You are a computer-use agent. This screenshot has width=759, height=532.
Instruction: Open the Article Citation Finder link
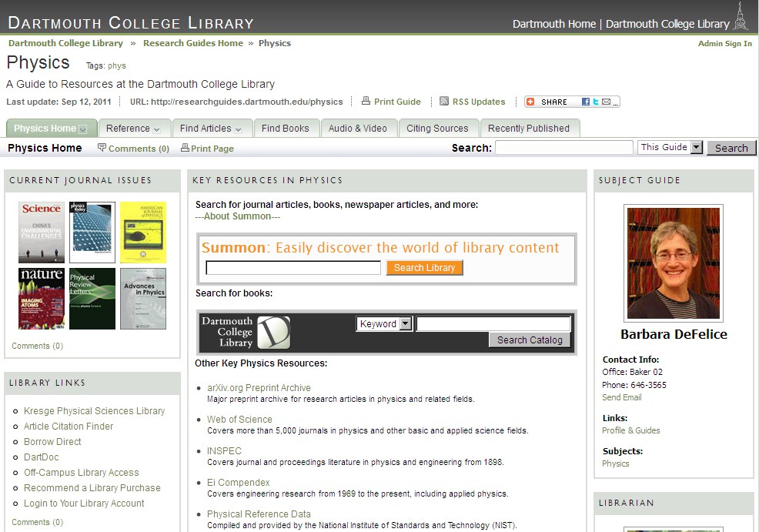pos(69,426)
